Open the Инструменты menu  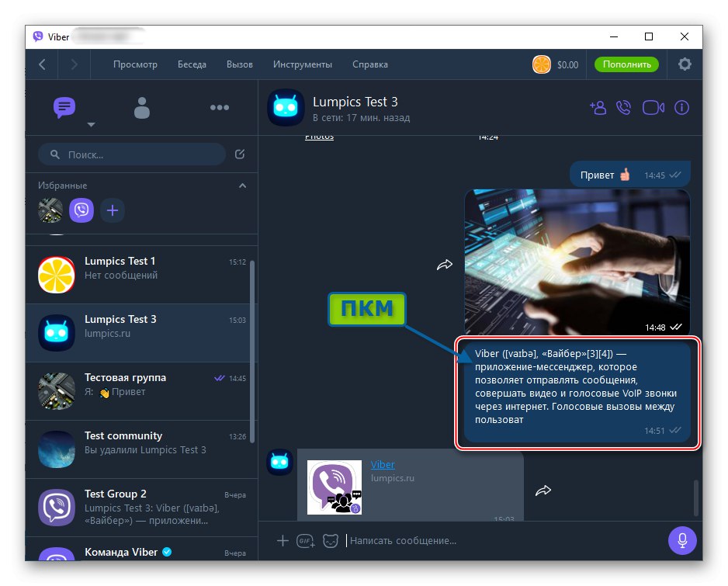(x=302, y=64)
